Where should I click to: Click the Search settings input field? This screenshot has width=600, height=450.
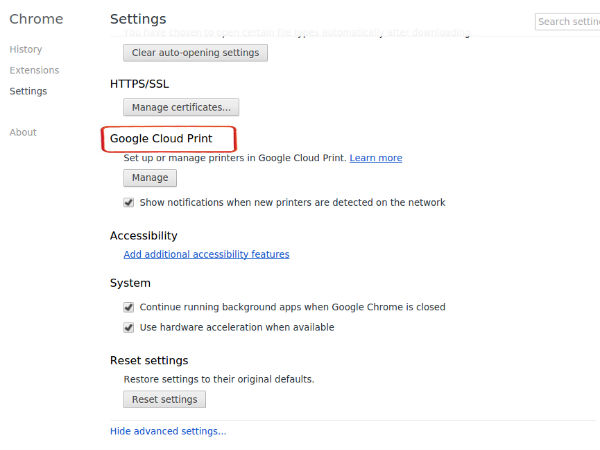click(567, 21)
